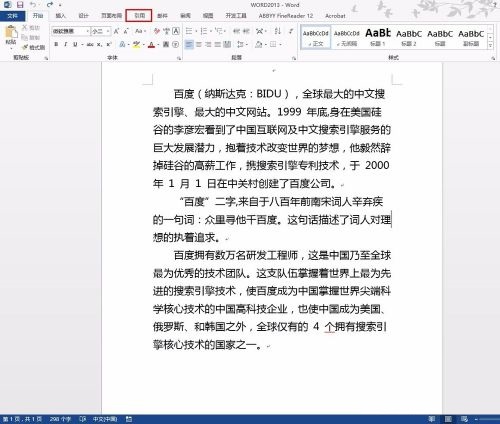Center the paragraph text
Image resolution: width=500 pixels, height=424 pixels.
point(199,44)
